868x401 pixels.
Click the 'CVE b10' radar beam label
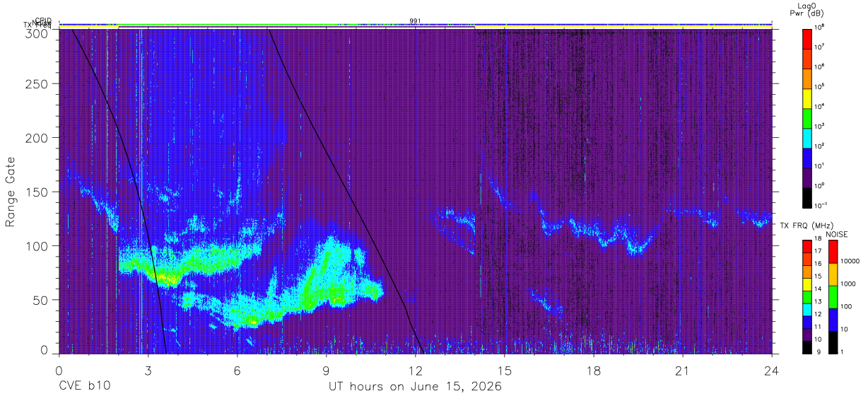84,386
